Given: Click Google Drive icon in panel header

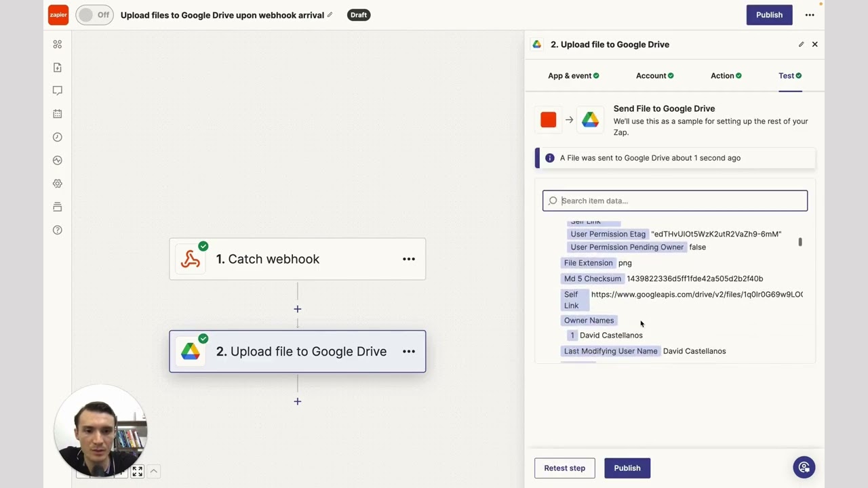Looking at the screenshot, I should 537,44.
